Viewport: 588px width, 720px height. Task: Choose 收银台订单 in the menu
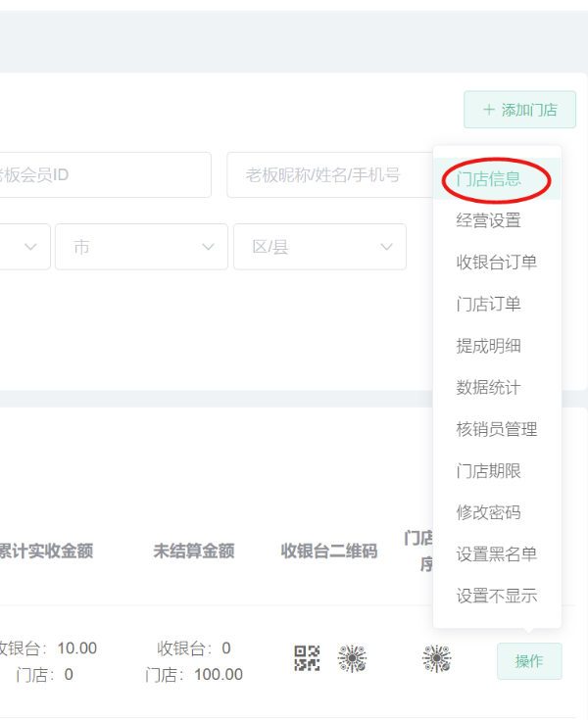(x=496, y=263)
